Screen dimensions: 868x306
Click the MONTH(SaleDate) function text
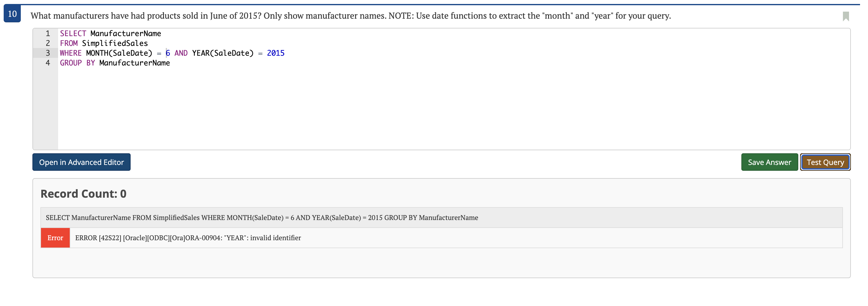(119, 53)
